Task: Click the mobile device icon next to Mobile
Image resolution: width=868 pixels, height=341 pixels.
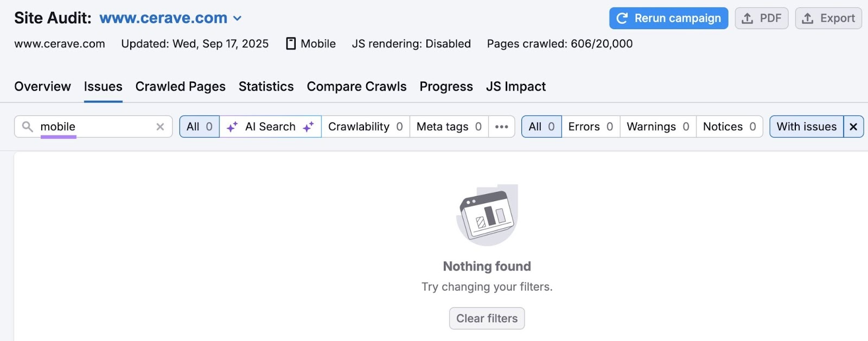Action: pyautogui.click(x=291, y=43)
